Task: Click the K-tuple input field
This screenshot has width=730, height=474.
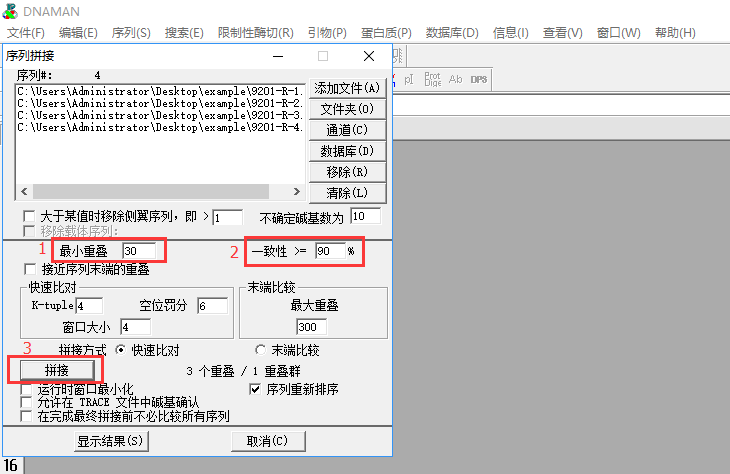Action: pyautogui.click(x=88, y=306)
